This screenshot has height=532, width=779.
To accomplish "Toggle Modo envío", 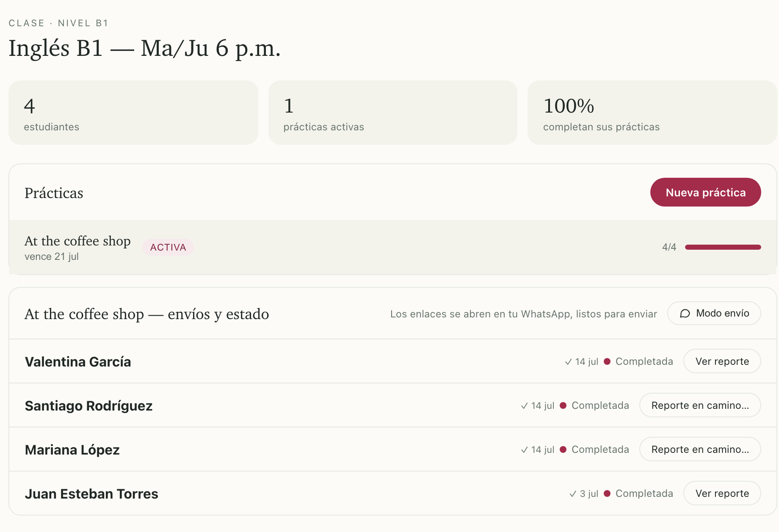I will coord(714,313).
